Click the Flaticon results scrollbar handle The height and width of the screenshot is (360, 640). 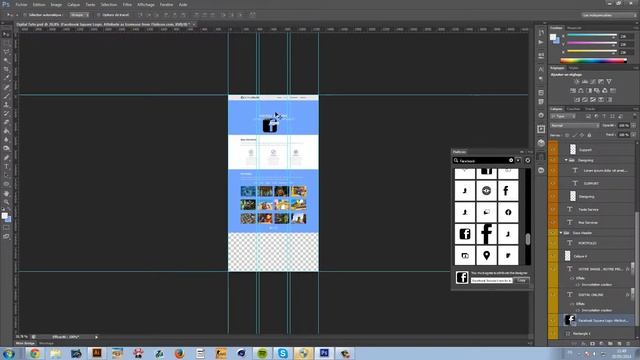point(527,238)
